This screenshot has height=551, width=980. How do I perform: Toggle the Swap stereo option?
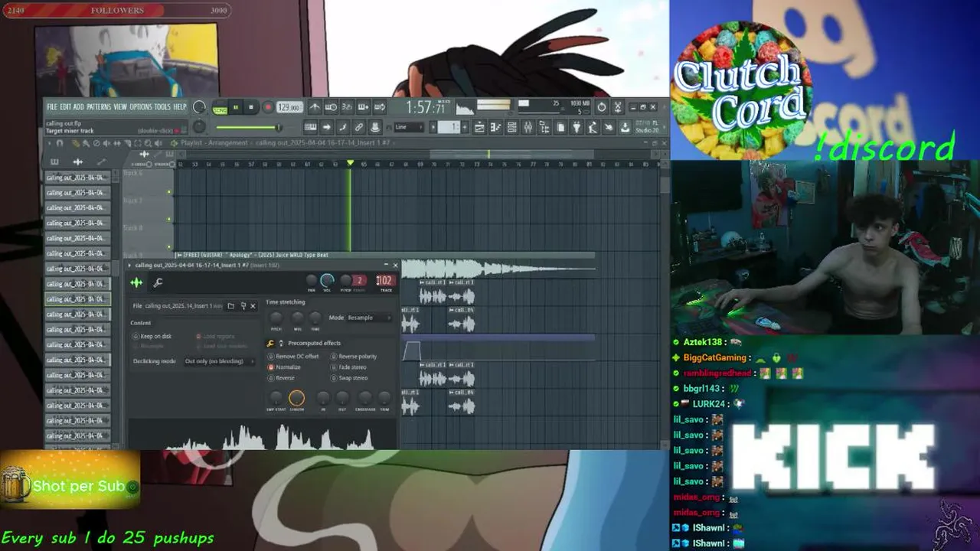click(349, 378)
